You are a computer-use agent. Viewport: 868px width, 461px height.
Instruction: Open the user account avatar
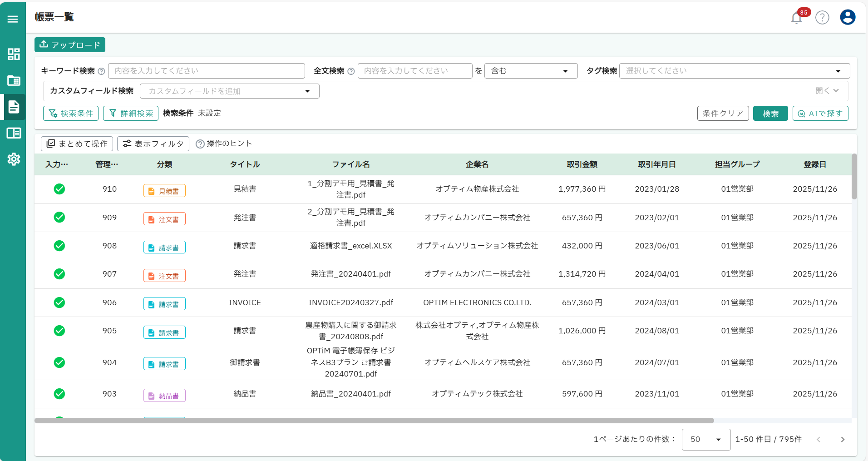(848, 17)
